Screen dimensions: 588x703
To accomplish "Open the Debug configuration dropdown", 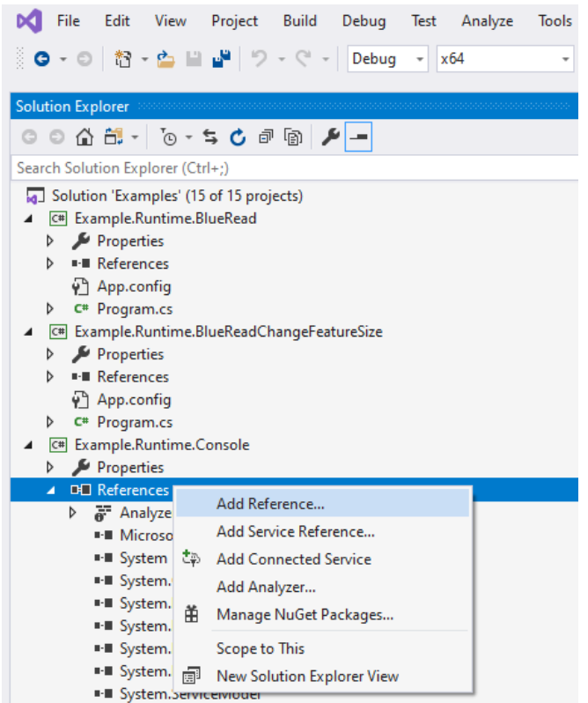I will [387, 59].
